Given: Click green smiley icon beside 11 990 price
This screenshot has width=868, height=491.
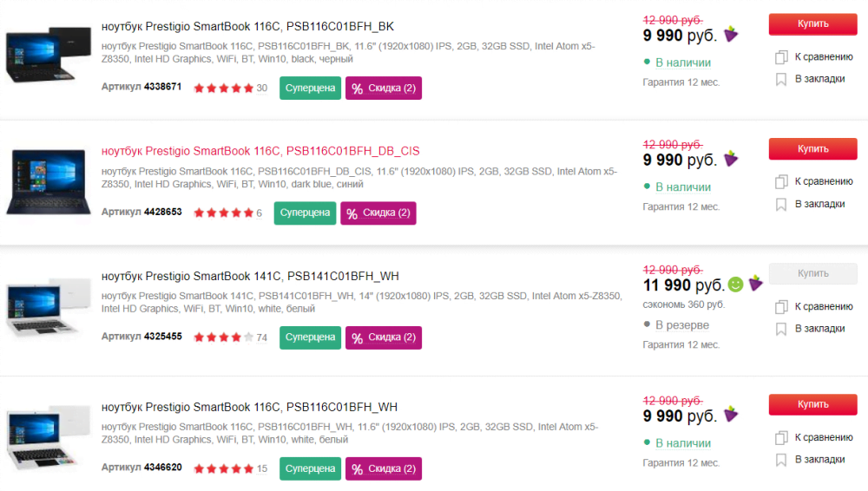Looking at the screenshot, I should [x=735, y=285].
